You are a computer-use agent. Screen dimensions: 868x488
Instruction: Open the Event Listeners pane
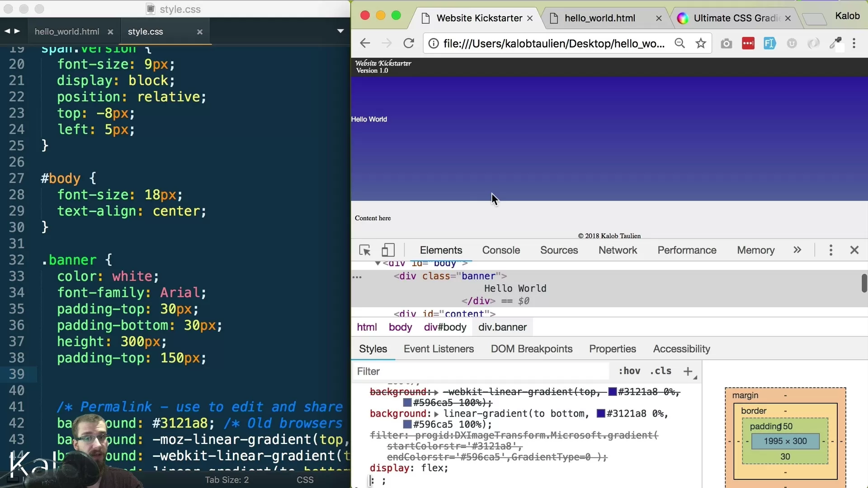click(439, 349)
